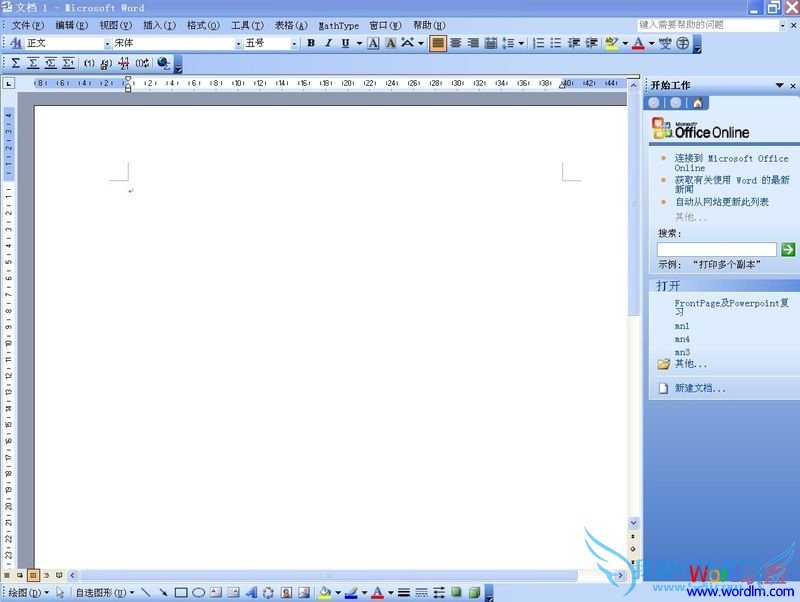Image resolution: width=800 pixels, height=602 pixels.
Task: Insert clip art icon
Action: point(286,592)
